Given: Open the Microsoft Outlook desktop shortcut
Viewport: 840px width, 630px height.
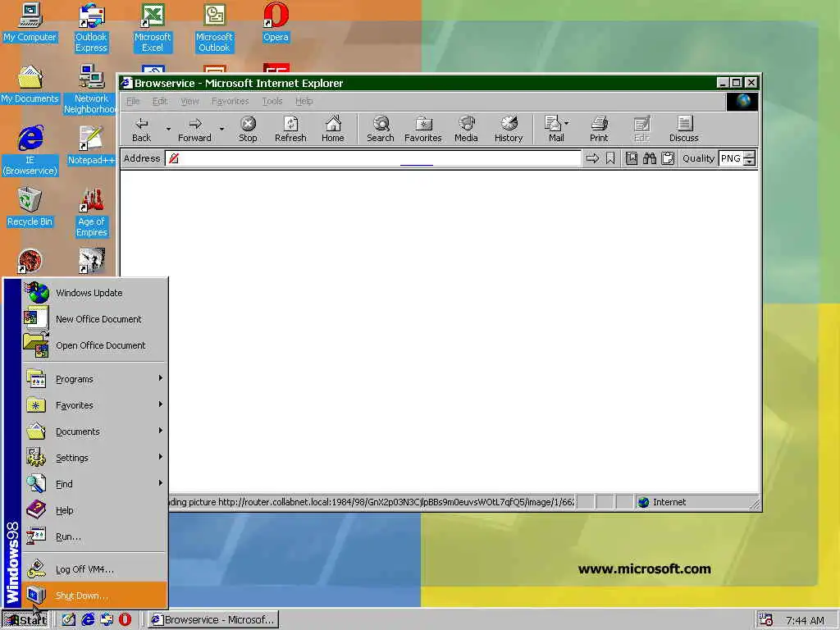Looking at the screenshot, I should point(214,27).
